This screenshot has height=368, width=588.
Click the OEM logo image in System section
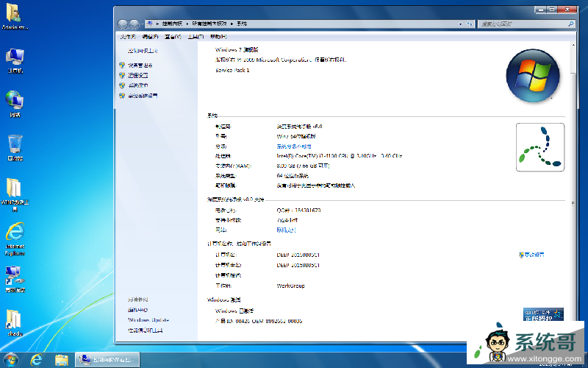coord(540,147)
